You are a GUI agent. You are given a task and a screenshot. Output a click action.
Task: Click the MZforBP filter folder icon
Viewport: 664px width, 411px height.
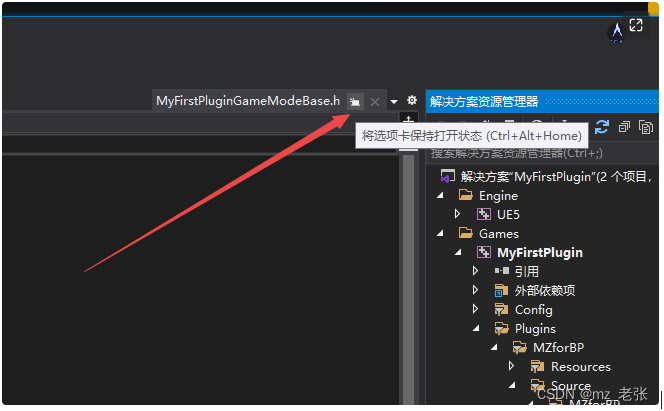[x=519, y=348]
